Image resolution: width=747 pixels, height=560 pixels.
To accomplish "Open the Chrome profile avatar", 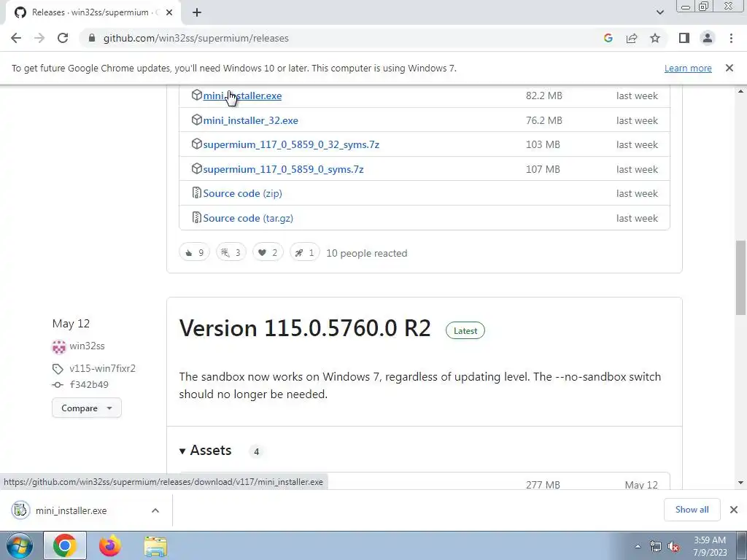I will pyautogui.click(x=708, y=38).
